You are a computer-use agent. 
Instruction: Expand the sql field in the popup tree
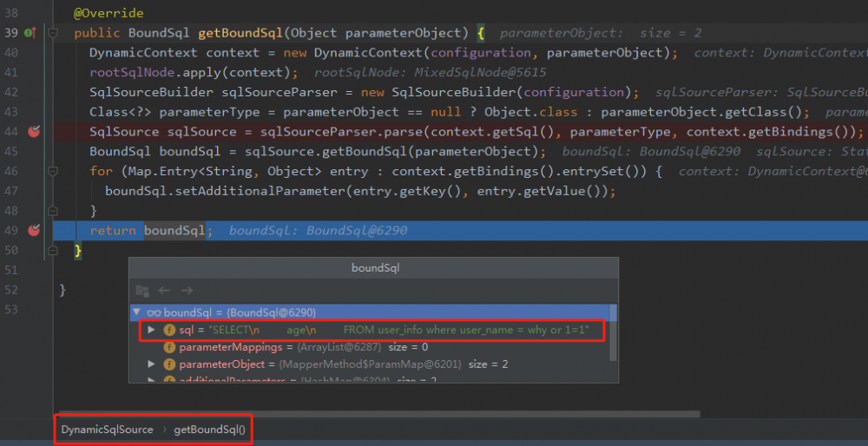(152, 331)
